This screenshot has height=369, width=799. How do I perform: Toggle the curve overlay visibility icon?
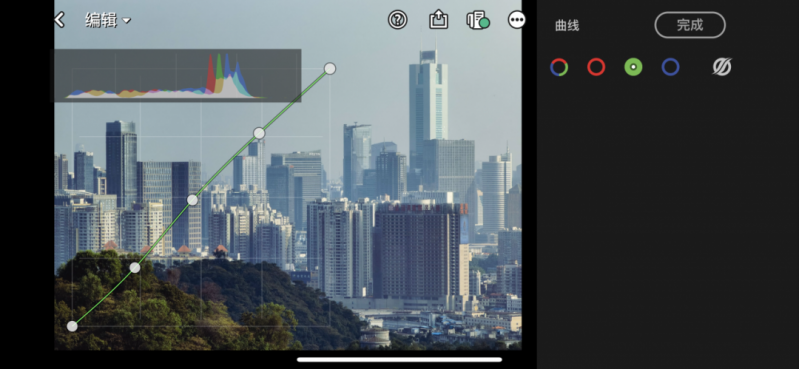(x=722, y=67)
